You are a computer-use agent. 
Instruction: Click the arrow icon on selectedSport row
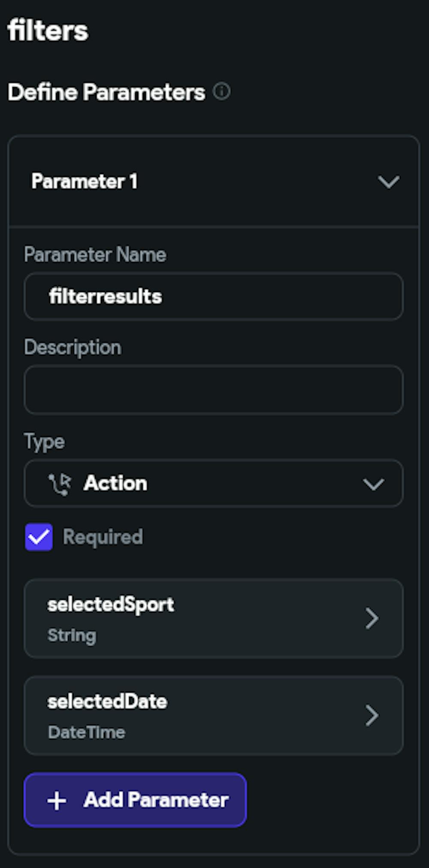coord(372,618)
